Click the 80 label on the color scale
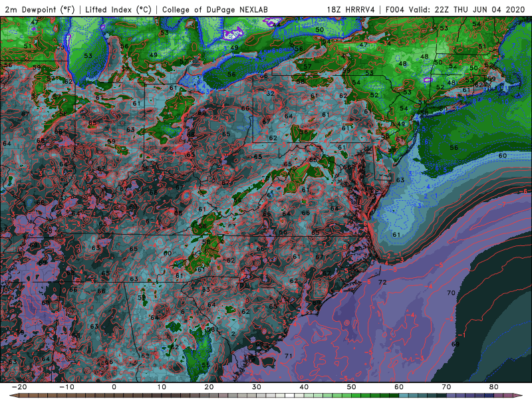Viewport: 532px width, 399px height. [494, 387]
